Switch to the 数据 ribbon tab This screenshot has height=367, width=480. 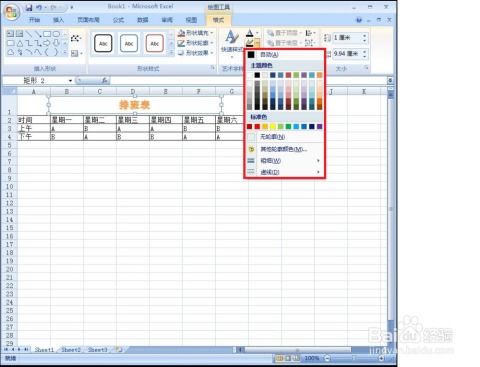click(x=143, y=20)
